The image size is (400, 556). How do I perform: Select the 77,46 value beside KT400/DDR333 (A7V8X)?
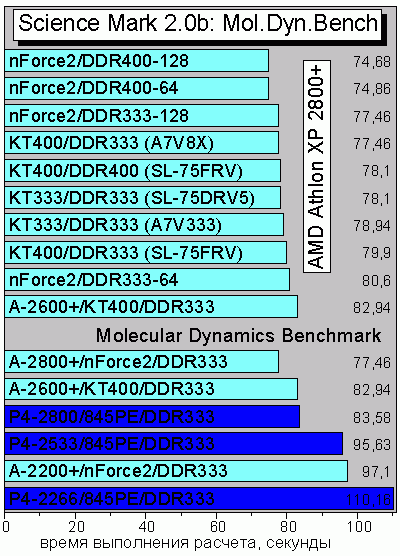coord(372,144)
